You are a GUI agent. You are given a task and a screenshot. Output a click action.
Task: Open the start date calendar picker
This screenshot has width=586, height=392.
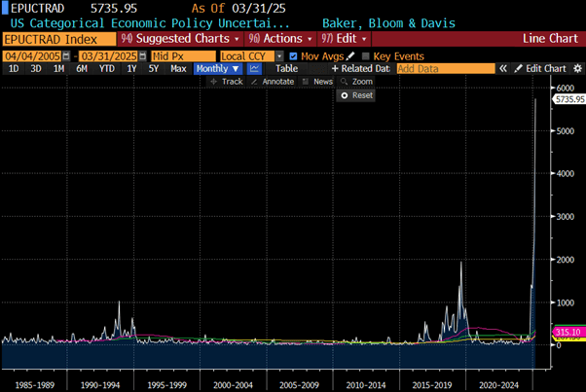(x=65, y=56)
